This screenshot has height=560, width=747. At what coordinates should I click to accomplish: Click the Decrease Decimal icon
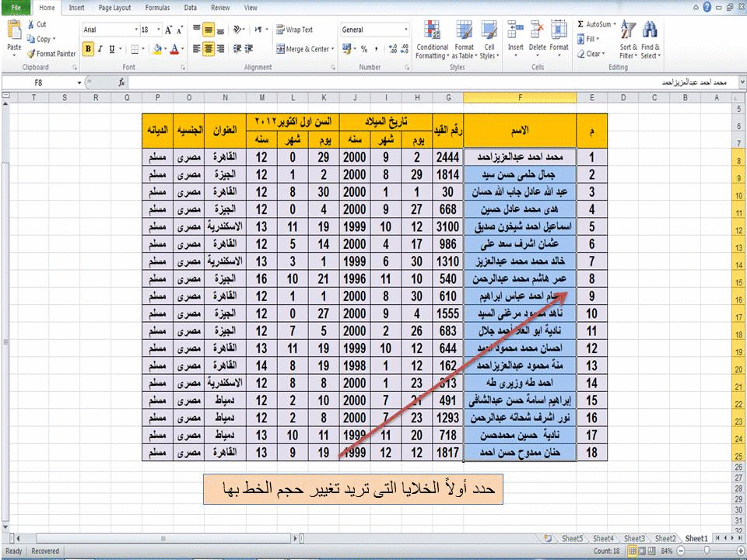[x=405, y=49]
